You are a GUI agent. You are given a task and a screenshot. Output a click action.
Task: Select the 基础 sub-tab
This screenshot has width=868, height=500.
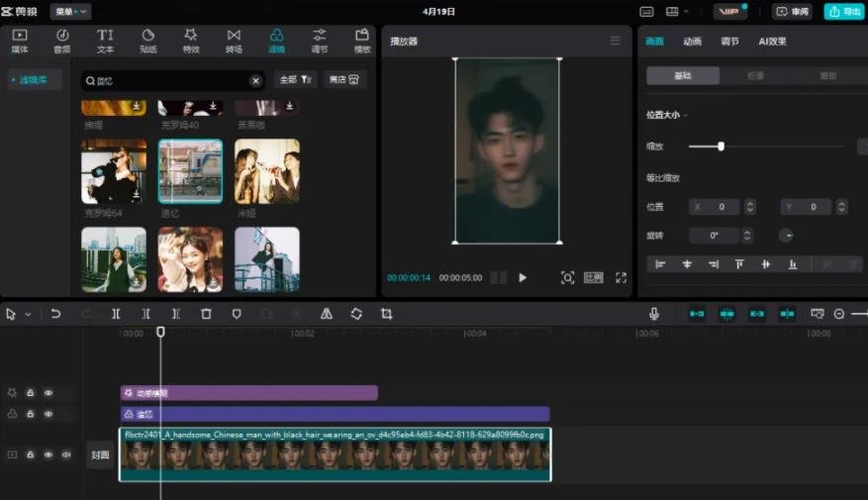(x=683, y=76)
